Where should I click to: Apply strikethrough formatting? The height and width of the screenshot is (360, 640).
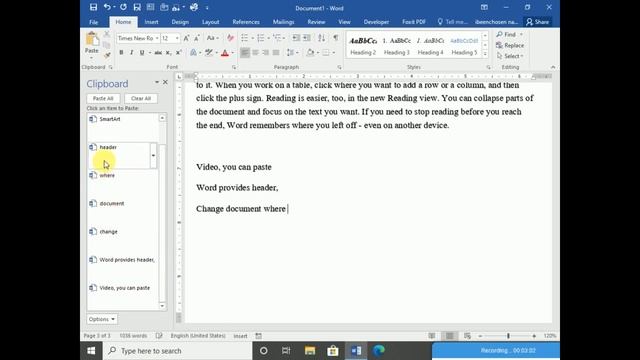tap(158, 53)
